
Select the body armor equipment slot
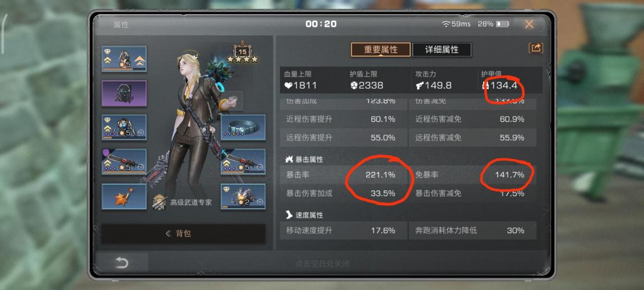click(x=124, y=127)
